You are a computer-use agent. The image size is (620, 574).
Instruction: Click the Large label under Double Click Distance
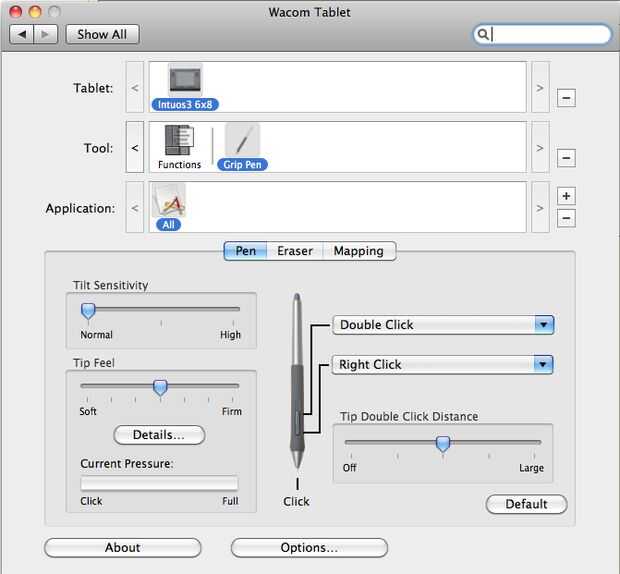click(x=531, y=468)
